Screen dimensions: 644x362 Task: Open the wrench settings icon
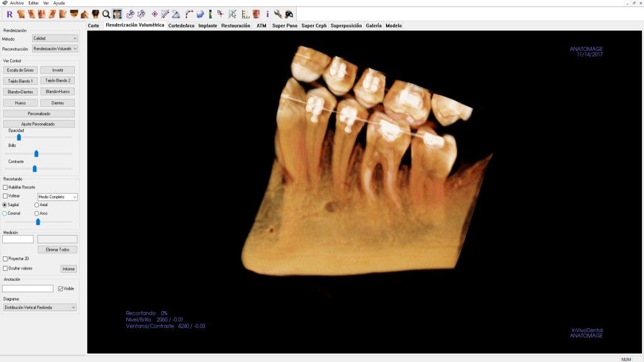pyautogui.click(x=278, y=14)
